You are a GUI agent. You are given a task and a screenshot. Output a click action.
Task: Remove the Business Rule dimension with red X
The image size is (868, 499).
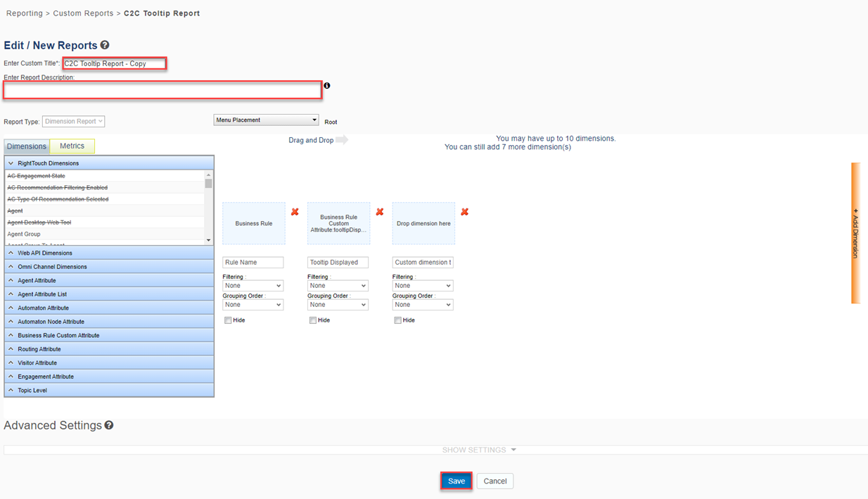[x=295, y=212]
